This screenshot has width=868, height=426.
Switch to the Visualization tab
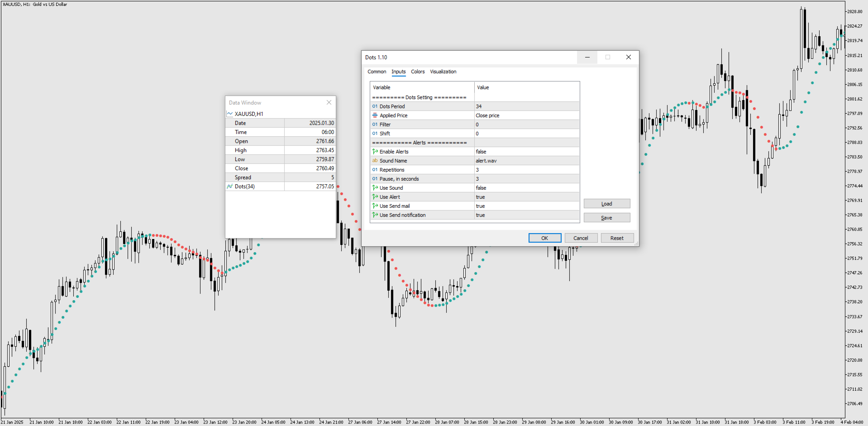click(x=443, y=72)
